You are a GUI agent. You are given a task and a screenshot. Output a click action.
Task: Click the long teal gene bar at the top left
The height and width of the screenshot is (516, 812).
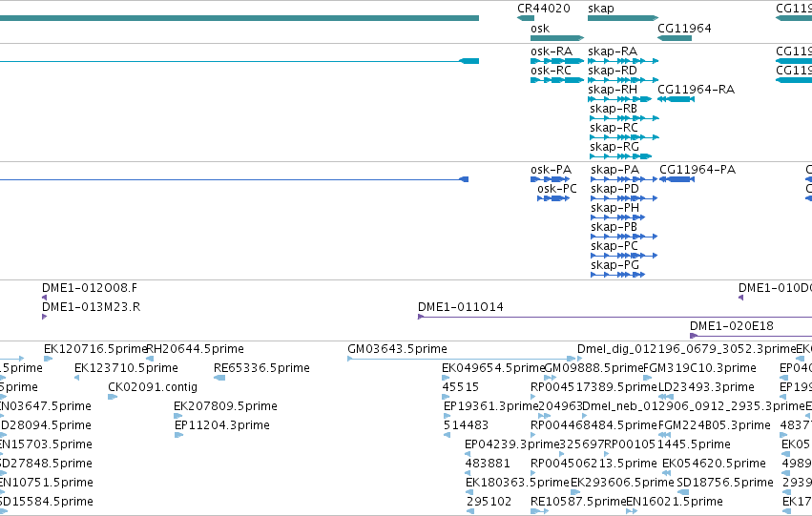click(239, 18)
